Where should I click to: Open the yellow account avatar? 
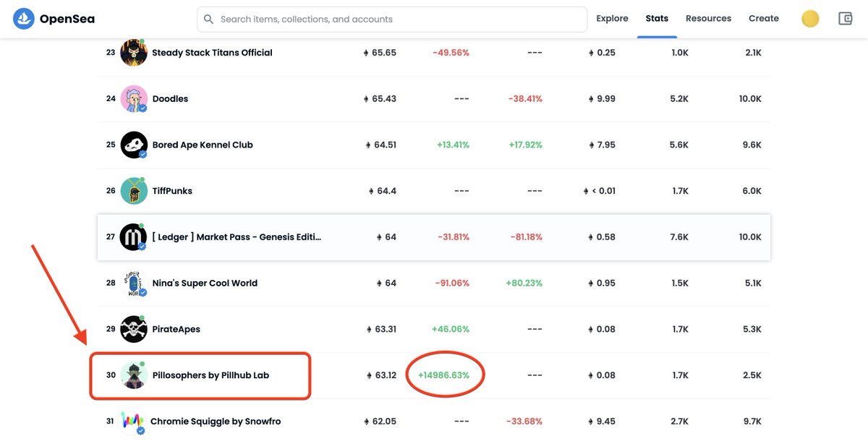click(x=810, y=19)
